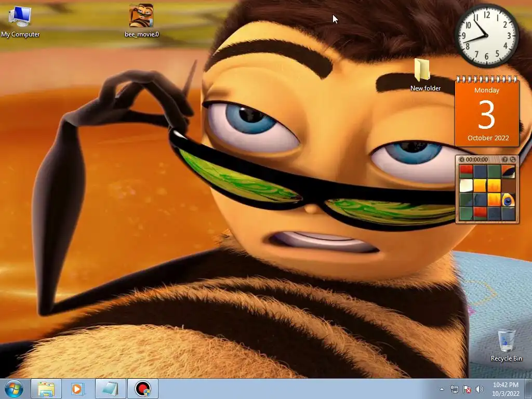This screenshot has height=399, width=532.
Task: Click the calendar gadget showing Monday 3
Action: click(487, 112)
